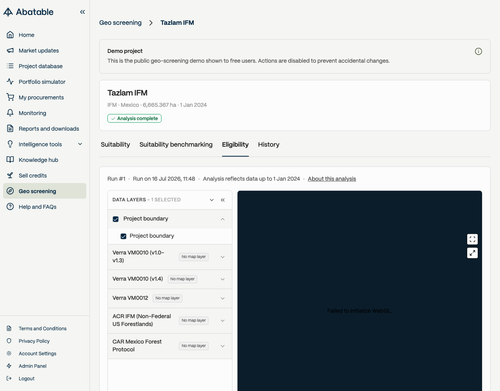Click the fit-to-bounds map control icon

point(472,239)
